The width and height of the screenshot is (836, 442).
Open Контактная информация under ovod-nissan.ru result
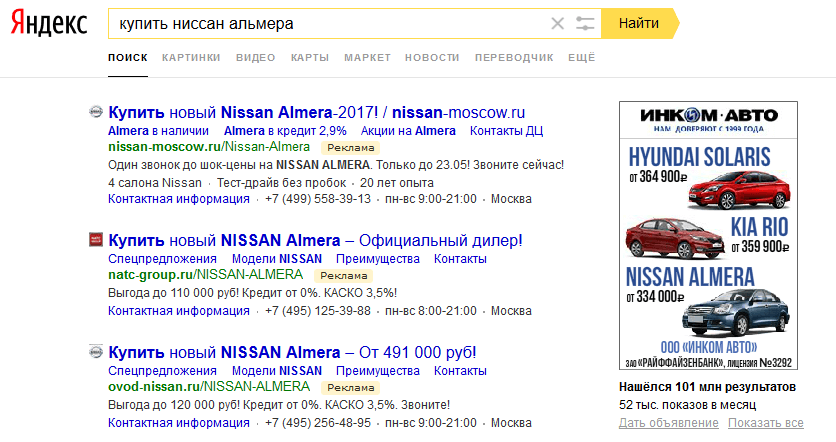coord(179,423)
